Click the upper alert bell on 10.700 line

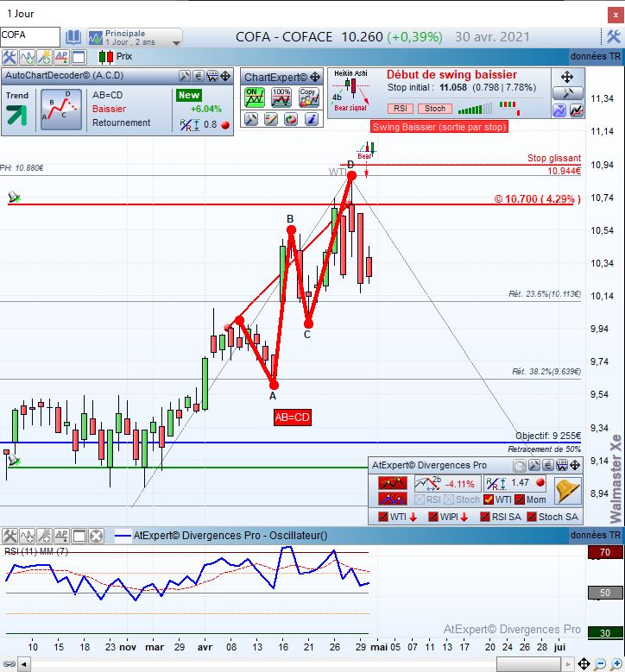(14, 198)
